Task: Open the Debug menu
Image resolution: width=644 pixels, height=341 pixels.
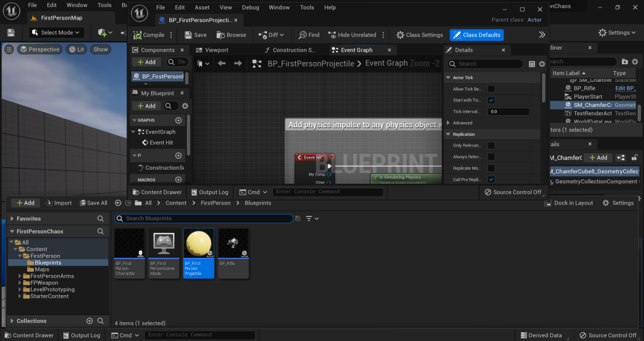Action: [x=250, y=8]
